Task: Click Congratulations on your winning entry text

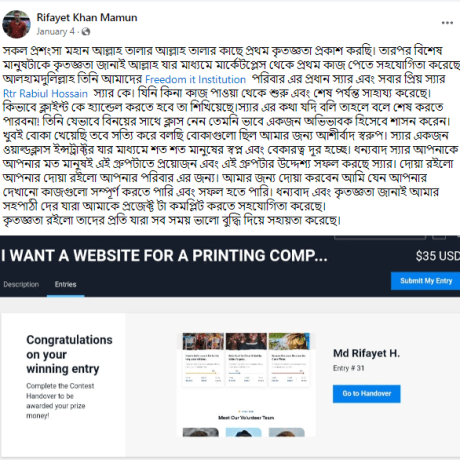Action: 69,354
